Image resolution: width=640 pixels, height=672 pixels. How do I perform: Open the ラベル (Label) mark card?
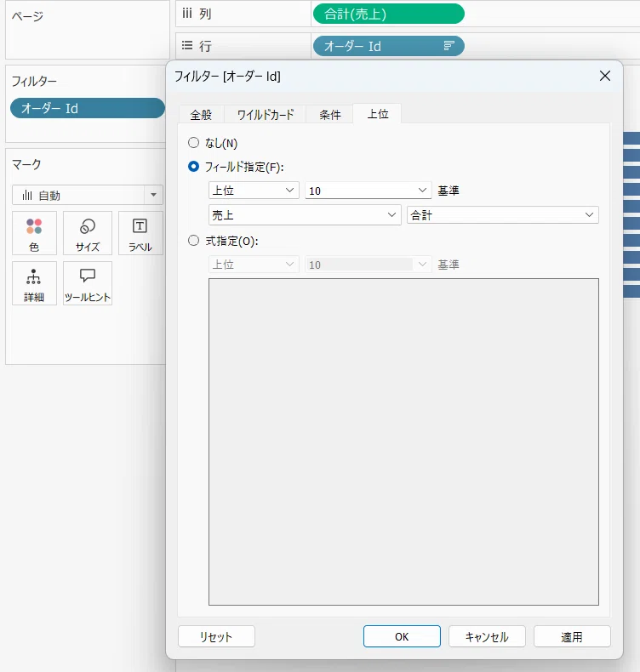coord(140,233)
